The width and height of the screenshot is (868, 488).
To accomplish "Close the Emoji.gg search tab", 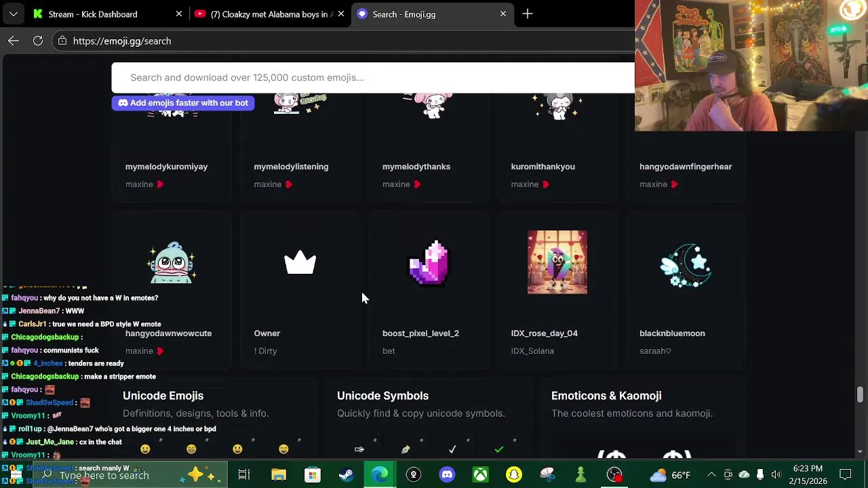I will click(x=503, y=14).
